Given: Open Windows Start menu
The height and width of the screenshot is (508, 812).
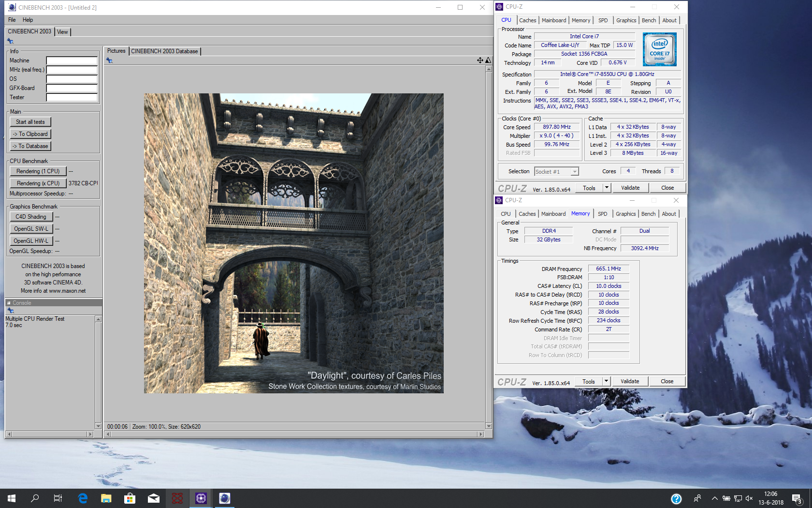Looking at the screenshot, I should coord(12,498).
